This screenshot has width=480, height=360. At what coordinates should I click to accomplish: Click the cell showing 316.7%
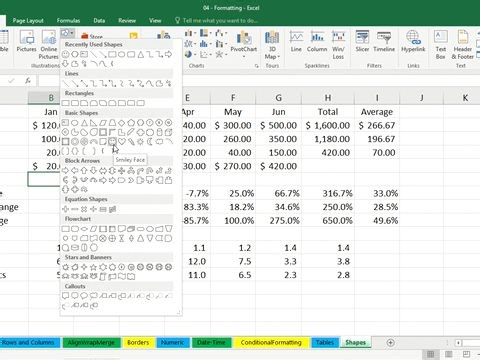click(328, 193)
